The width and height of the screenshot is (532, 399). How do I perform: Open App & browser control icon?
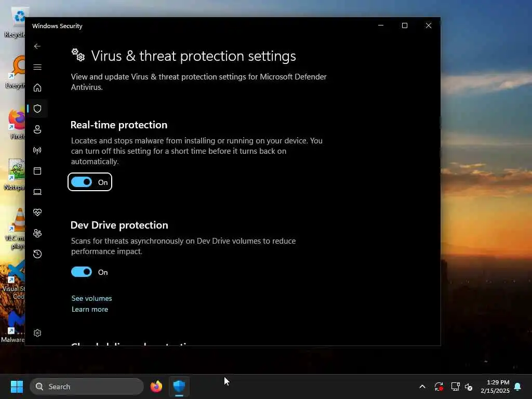(37, 171)
